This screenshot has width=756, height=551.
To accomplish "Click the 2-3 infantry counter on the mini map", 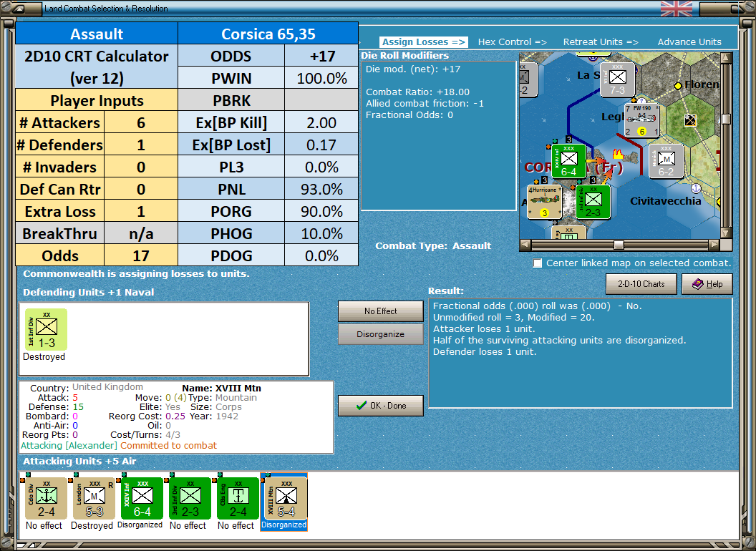I will point(593,201).
